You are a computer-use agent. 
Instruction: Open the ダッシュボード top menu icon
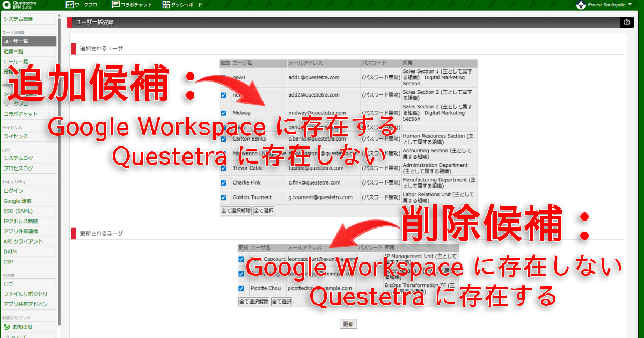[166, 5]
